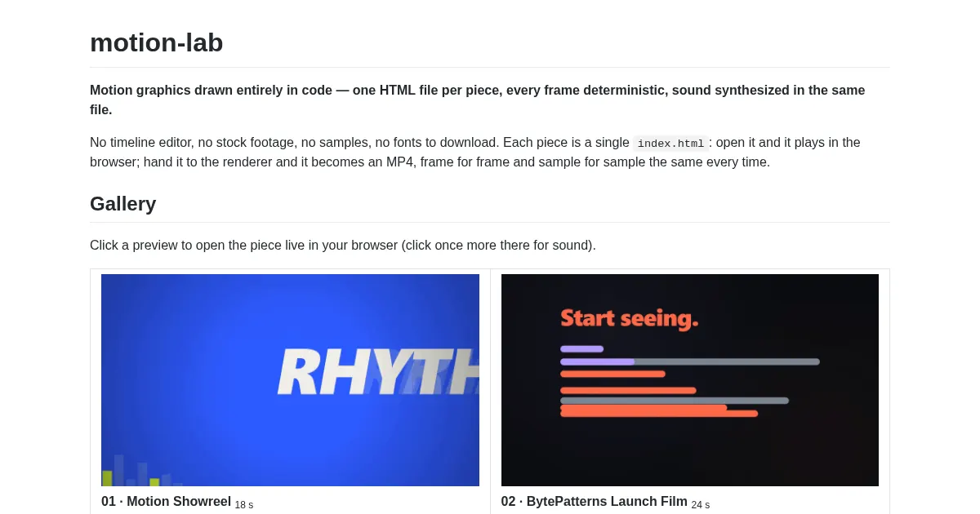
Task: Open the Motion Showreel RHYTHM preview thumbnail
Action: (x=290, y=380)
